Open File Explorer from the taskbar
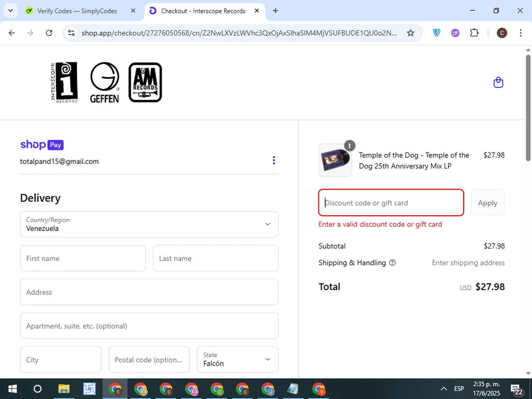Viewport: 532px width, 399px height. 64,389
